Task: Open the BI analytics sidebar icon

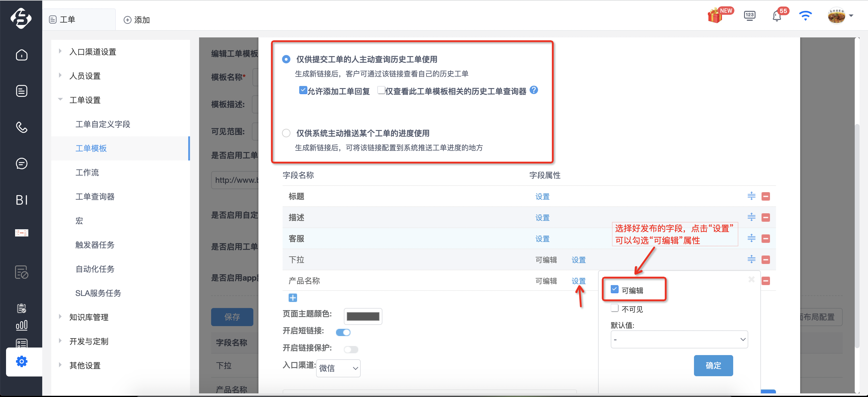Action: pyautogui.click(x=22, y=200)
